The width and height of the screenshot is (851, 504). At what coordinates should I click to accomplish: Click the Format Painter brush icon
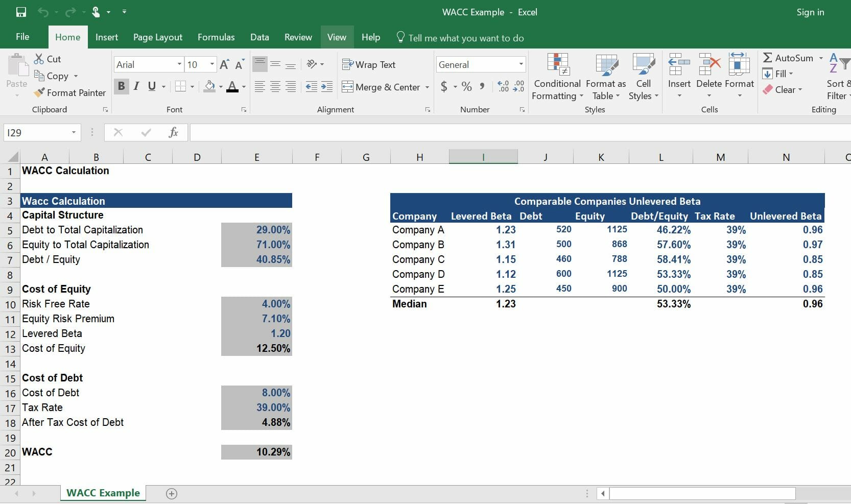coord(39,92)
